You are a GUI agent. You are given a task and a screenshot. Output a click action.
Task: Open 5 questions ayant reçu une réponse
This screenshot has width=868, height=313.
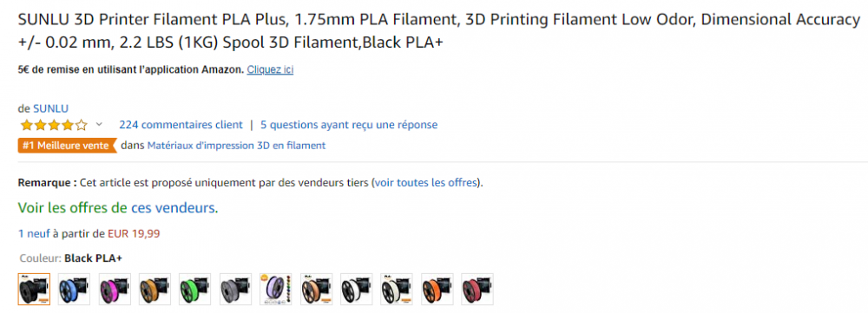point(349,125)
